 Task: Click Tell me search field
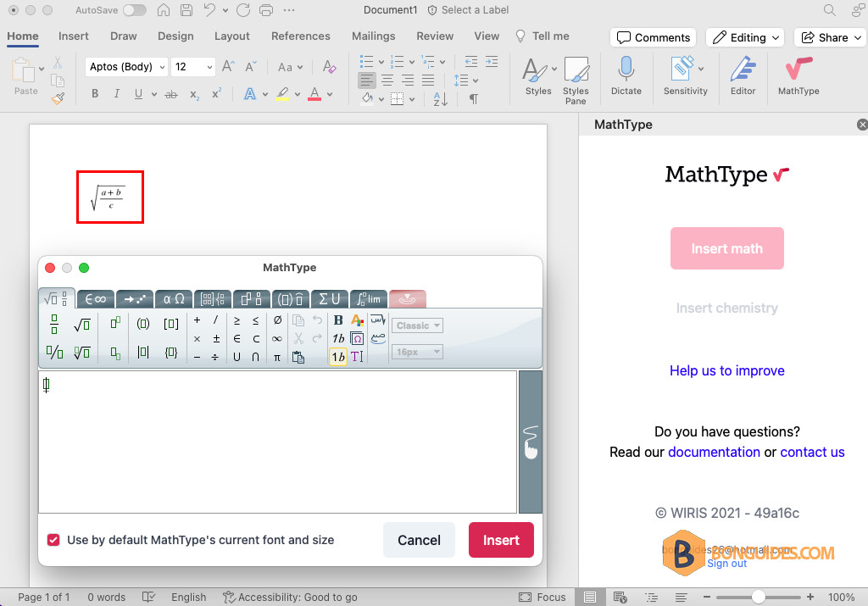pyautogui.click(x=542, y=36)
